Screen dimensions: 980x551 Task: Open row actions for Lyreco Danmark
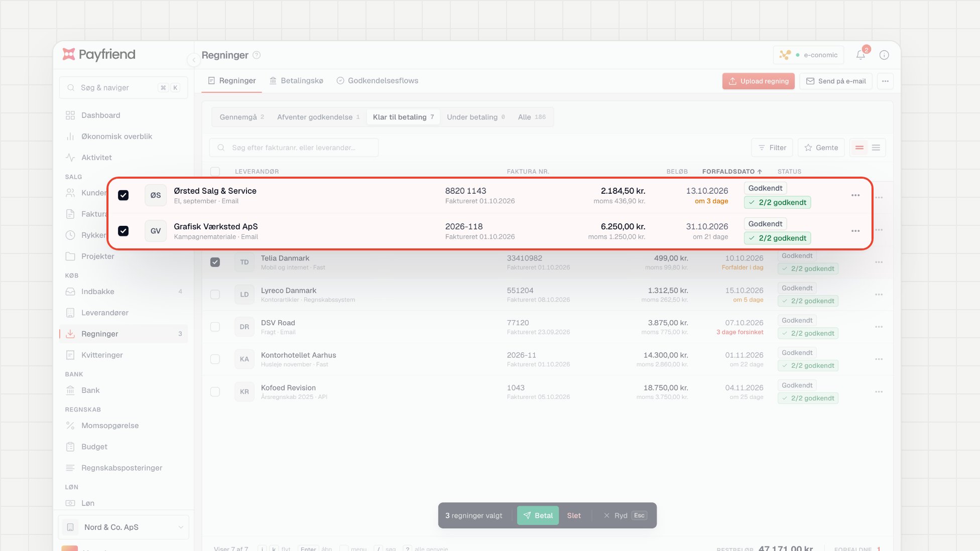pos(879,295)
